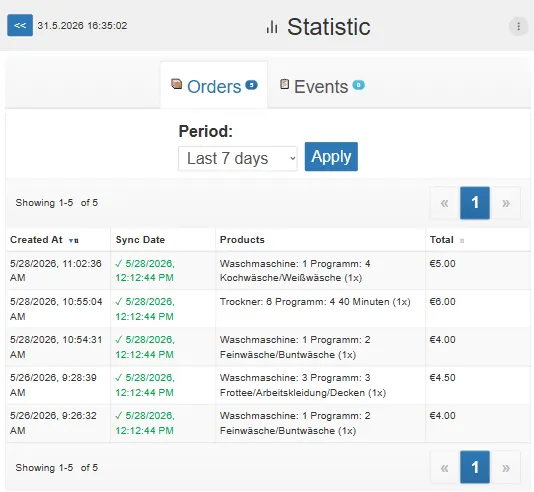The height and width of the screenshot is (492, 534).
Task: Click the timestamp 31.5.2026 16:35:02
Action: [x=82, y=26]
